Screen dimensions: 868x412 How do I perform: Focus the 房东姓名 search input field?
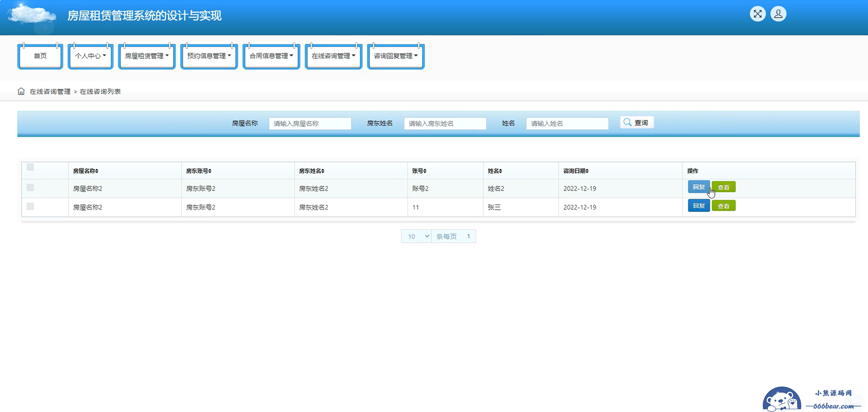tap(445, 123)
